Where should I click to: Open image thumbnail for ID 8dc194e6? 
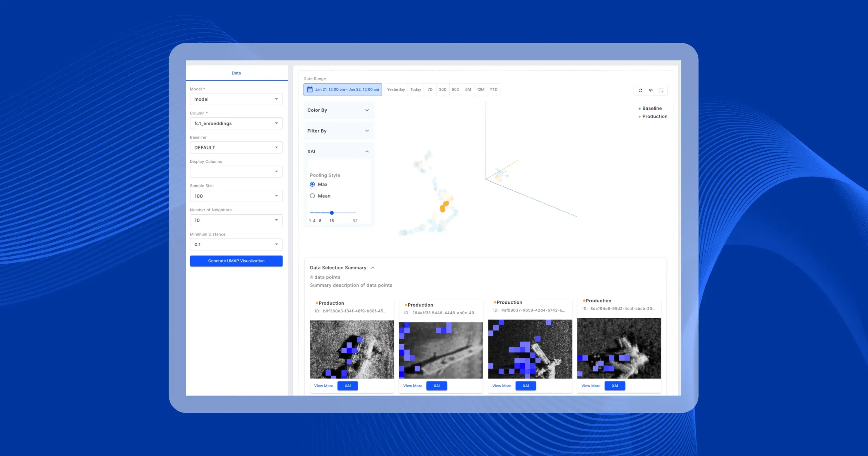(x=619, y=348)
